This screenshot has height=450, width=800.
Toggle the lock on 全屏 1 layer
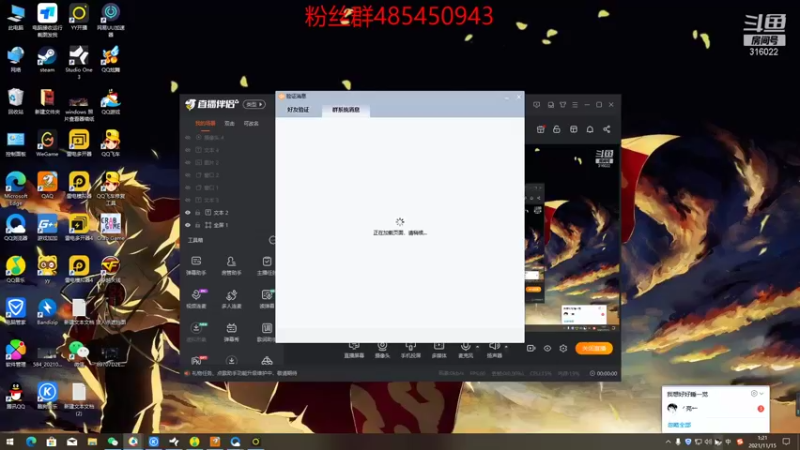coord(198,225)
